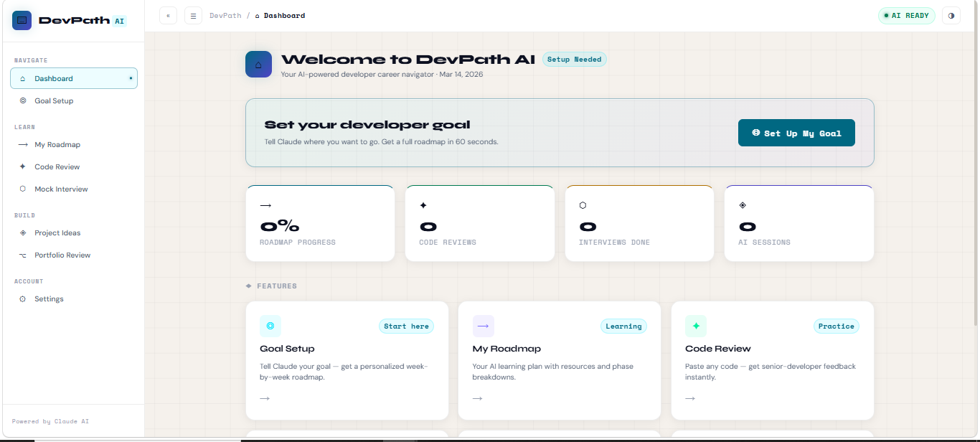This screenshot has height=442, width=980.
Task: Click the Settings gear icon in sidebar
Action: pos(23,299)
